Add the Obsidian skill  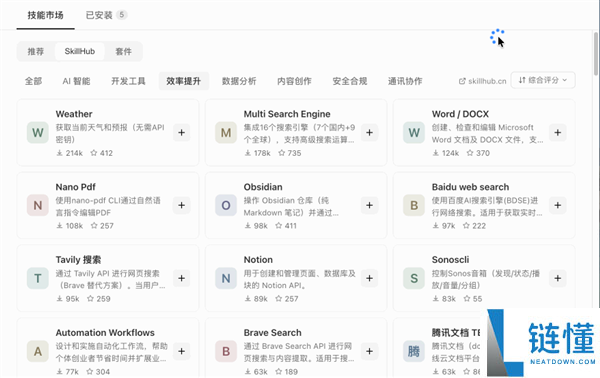369,205
